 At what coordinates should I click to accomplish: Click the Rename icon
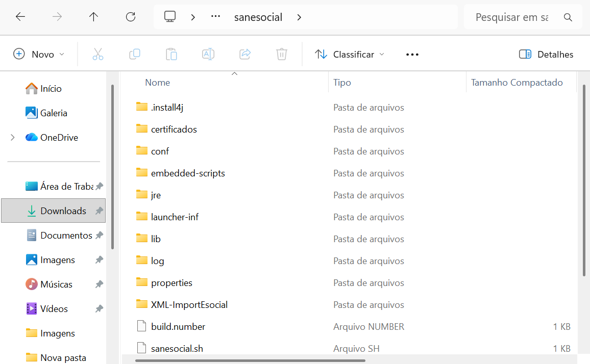208,54
